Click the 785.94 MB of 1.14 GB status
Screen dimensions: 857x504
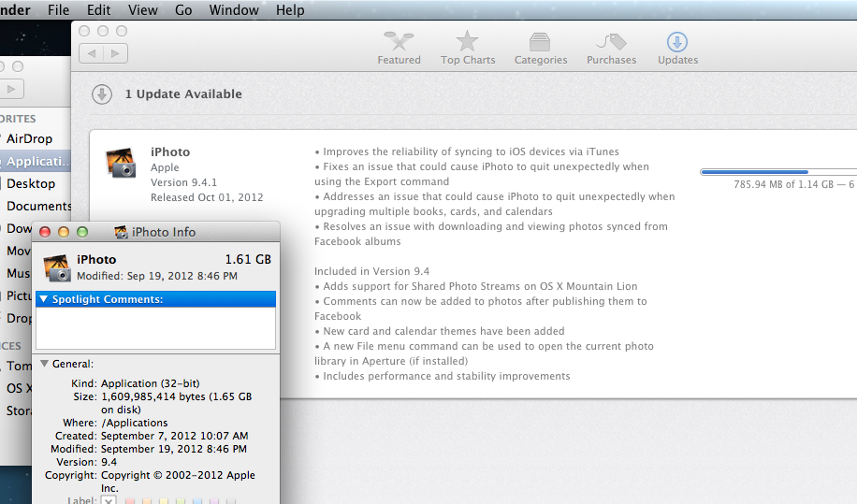[x=793, y=184]
